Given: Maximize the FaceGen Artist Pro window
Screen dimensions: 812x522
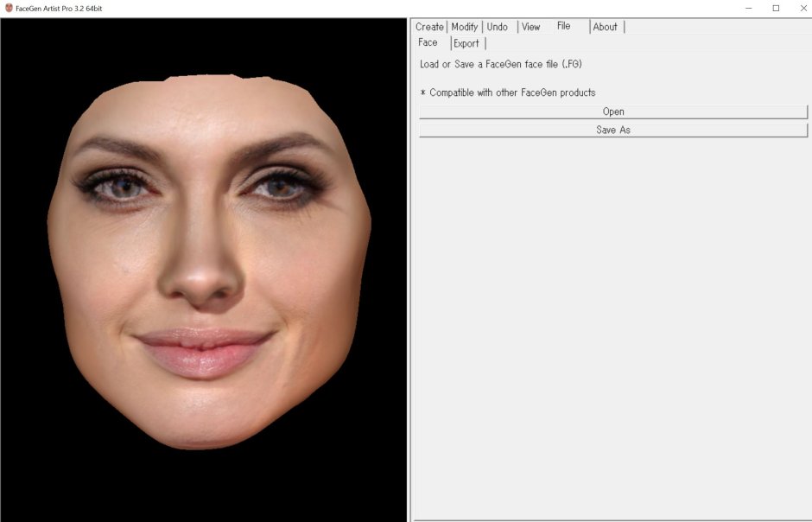Looking at the screenshot, I should click(776, 8).
